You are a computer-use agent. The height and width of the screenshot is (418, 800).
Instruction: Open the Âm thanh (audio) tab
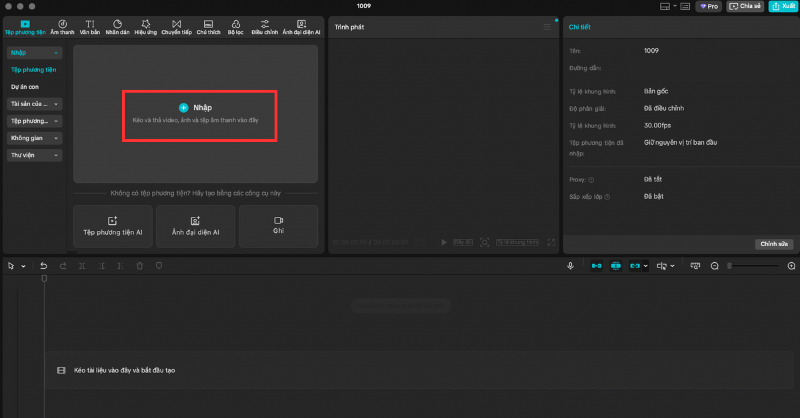tap(61, 27)
